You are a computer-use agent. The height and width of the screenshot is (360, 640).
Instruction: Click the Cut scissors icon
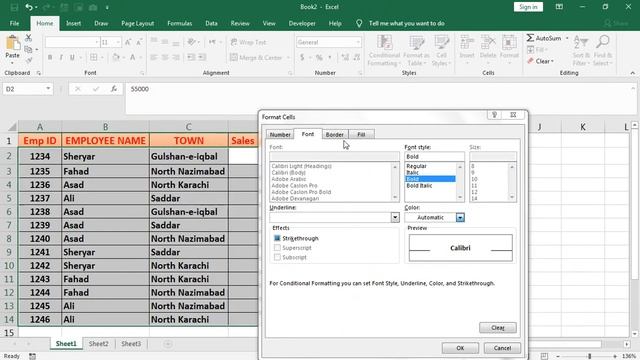(x=28, y=38)
